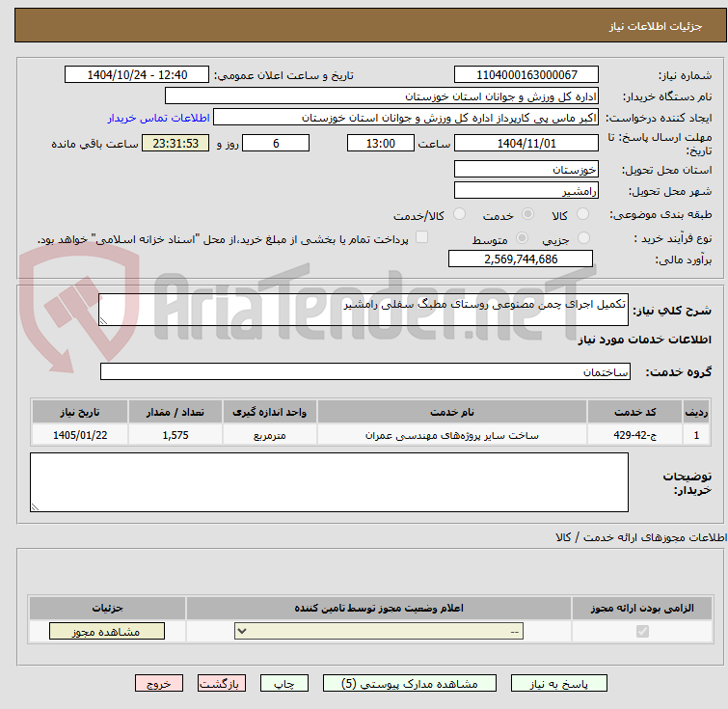
Task: Click remaining days field showing 6
Action: point(276,143)
